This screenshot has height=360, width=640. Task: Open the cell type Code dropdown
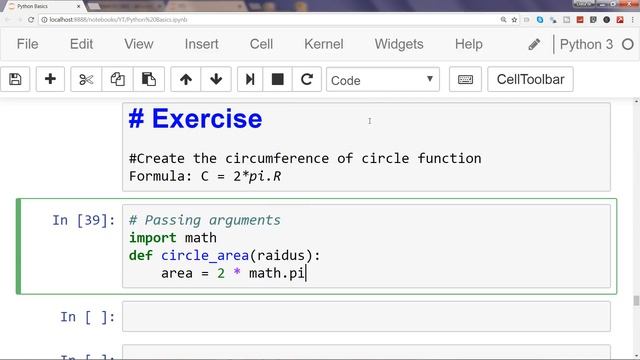point(382,80)
